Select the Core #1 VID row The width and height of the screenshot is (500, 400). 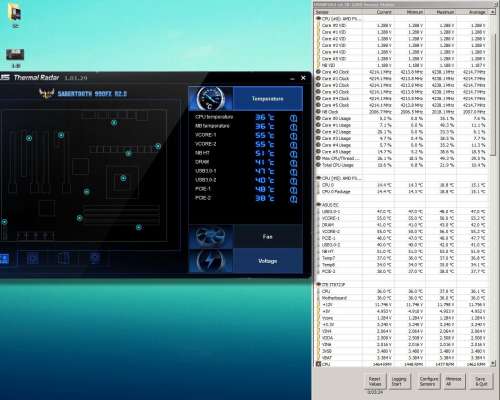[401, 32]
